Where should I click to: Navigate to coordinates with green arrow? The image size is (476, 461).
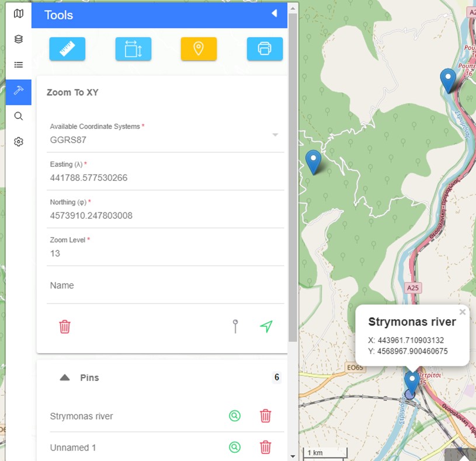266,327
